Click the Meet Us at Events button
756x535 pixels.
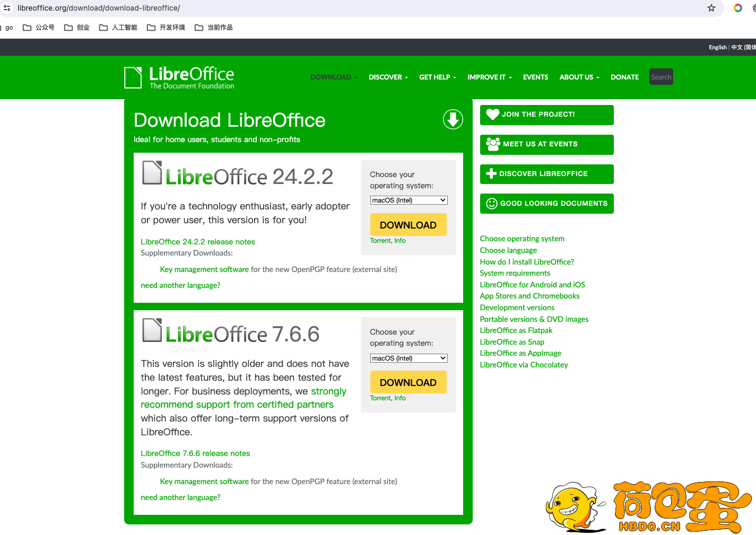[x=546, y=144]
